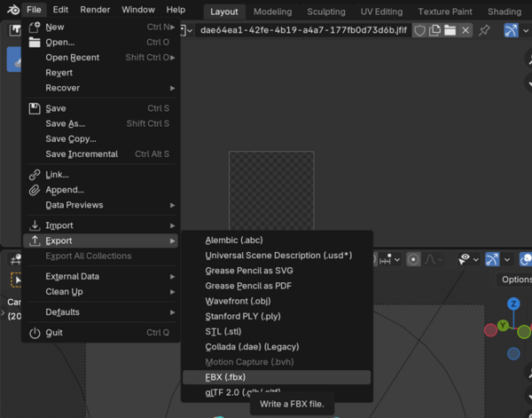Choose New from the File menu
Image resolution: width=532 pixels, height=418 pixels.
click(101, 27)
